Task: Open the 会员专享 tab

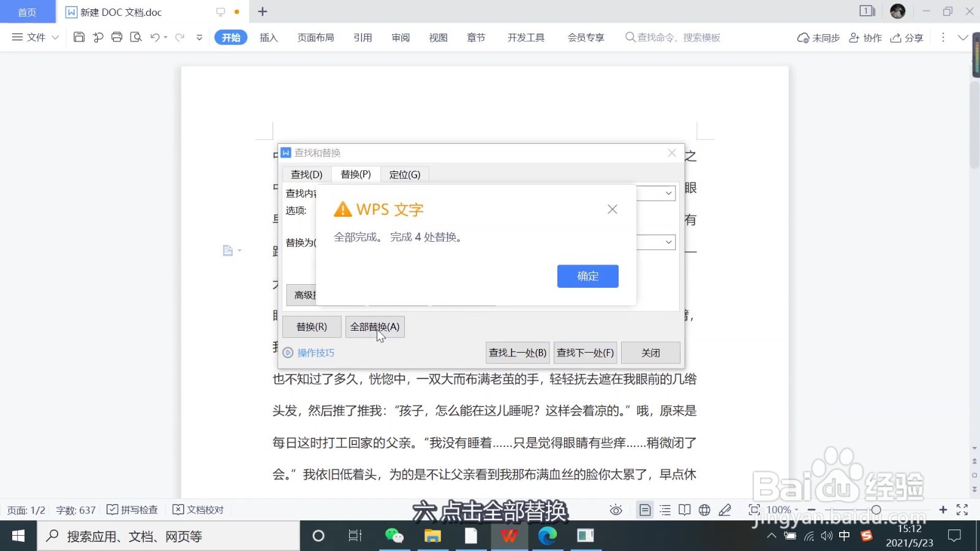Action: [x=586, y=37]
